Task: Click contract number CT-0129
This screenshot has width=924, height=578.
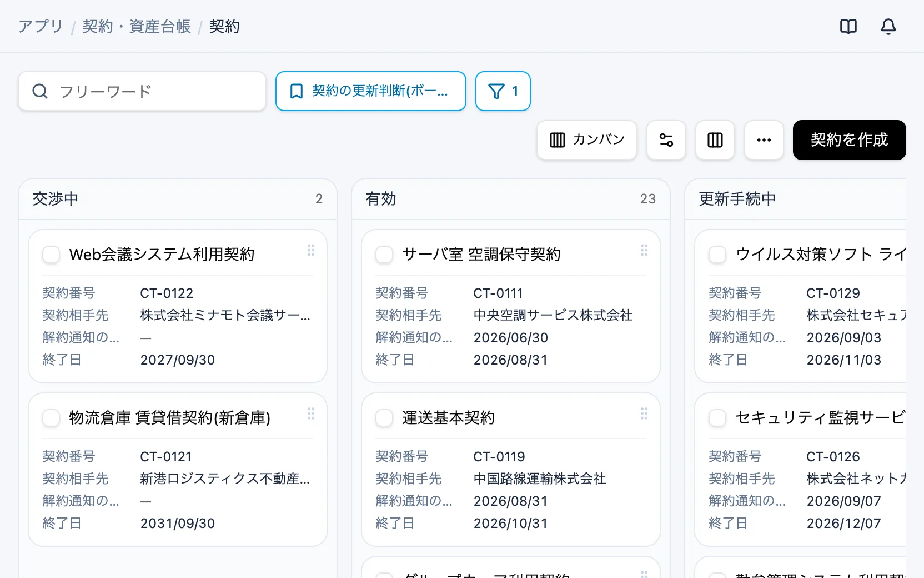Action: pyautogui.click(x=833, y=293)
